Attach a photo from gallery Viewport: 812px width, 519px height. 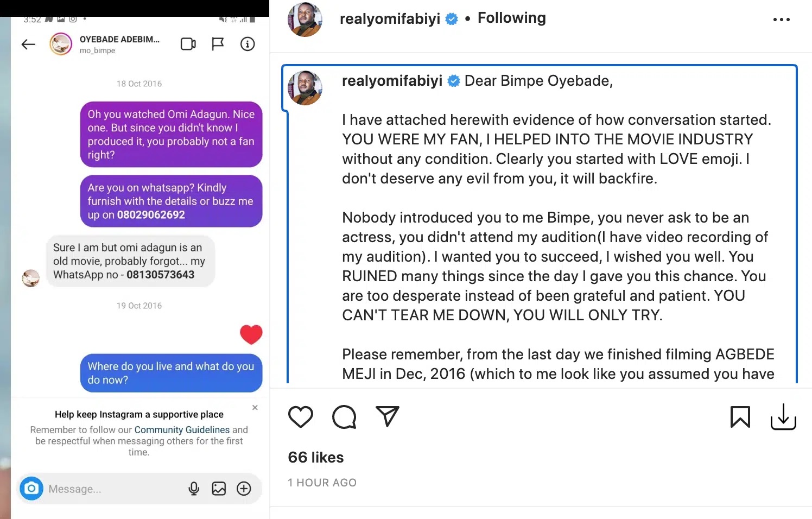(219, 489)
